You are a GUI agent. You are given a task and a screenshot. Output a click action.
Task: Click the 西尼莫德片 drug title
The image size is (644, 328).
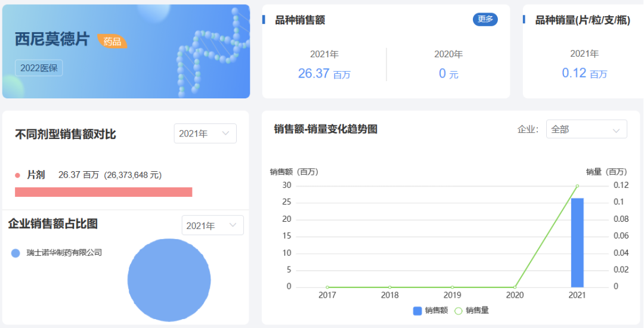click(52, 39)
